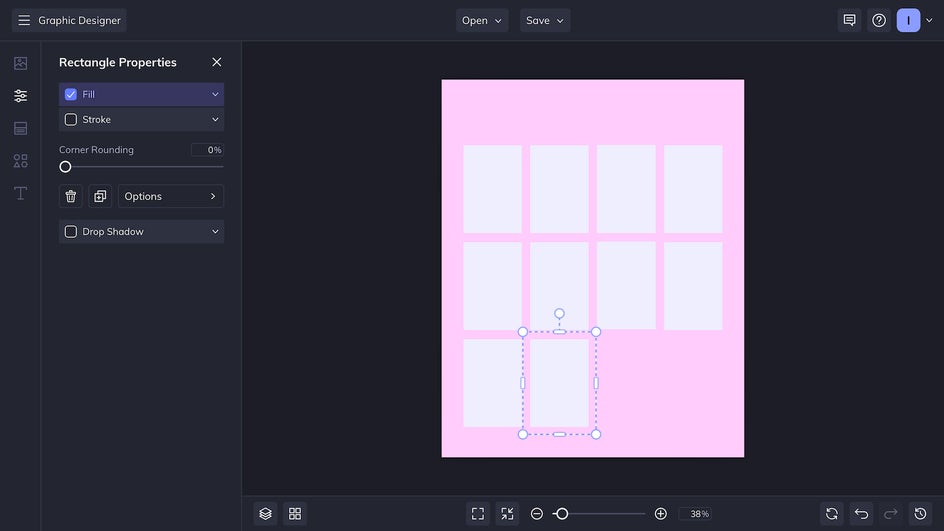Open the edit history icon
The image size is (944, 531).
[x=921, y=514]
